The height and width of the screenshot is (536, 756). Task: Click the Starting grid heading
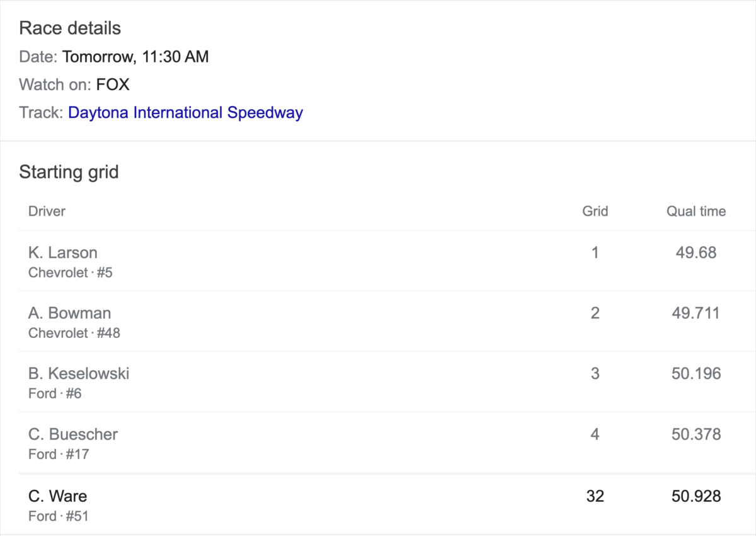click(69, 172)
